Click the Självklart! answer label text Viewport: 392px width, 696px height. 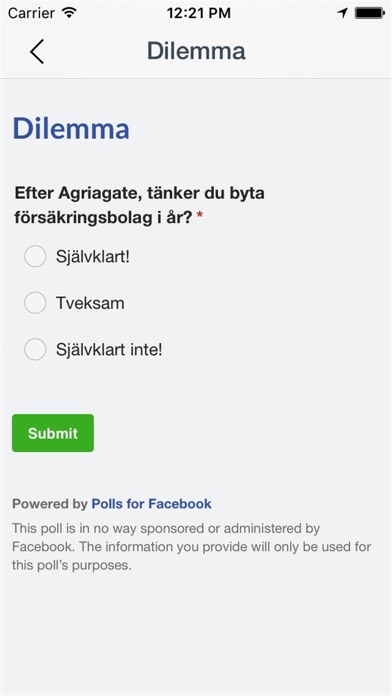pyautogui.click(x=93, y=257)
